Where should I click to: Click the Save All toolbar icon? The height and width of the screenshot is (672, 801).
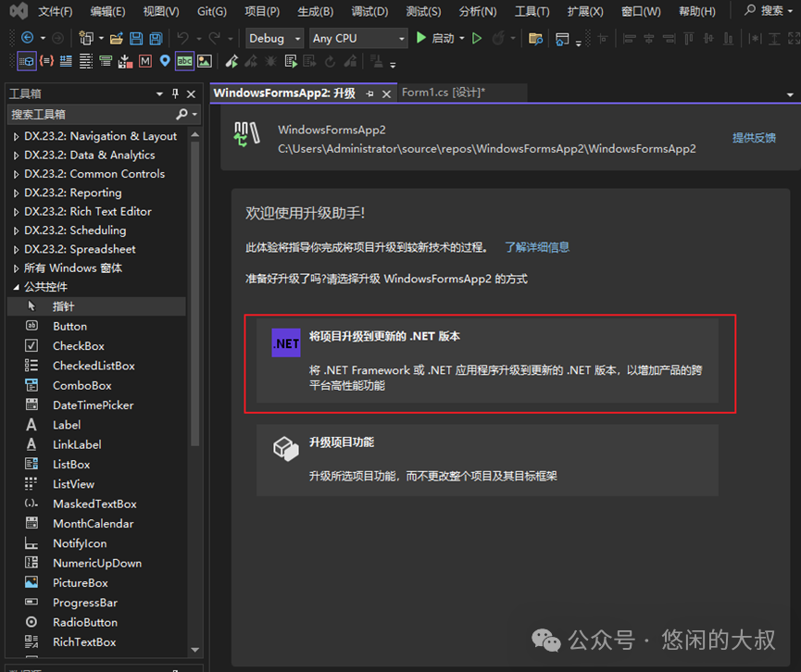(154, 38)
